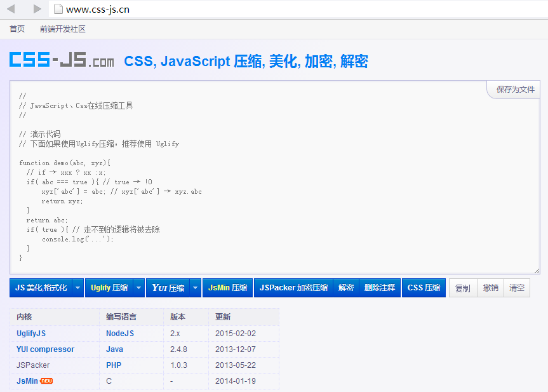The image size is (548, 392).
Task: Open the 前端开发社区 menu item
Action: click(63, 29)
